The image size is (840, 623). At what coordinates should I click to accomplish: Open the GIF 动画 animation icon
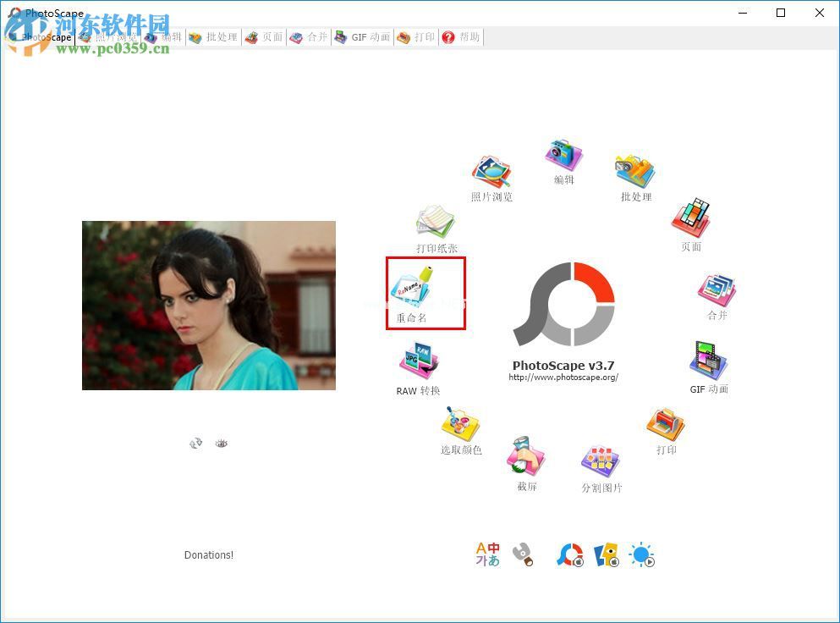(x=708, y=361)
